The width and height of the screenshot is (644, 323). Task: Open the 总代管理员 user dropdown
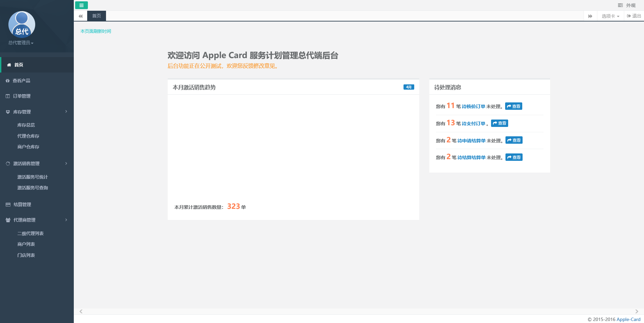click(x=21, y=43)
